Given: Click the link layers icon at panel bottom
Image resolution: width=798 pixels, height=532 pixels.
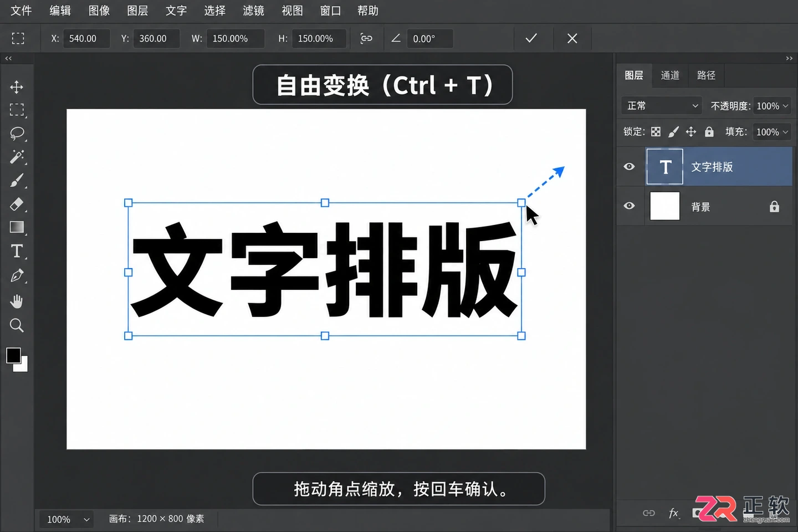Looking at the screenshot, I should [x=648, y=513].
